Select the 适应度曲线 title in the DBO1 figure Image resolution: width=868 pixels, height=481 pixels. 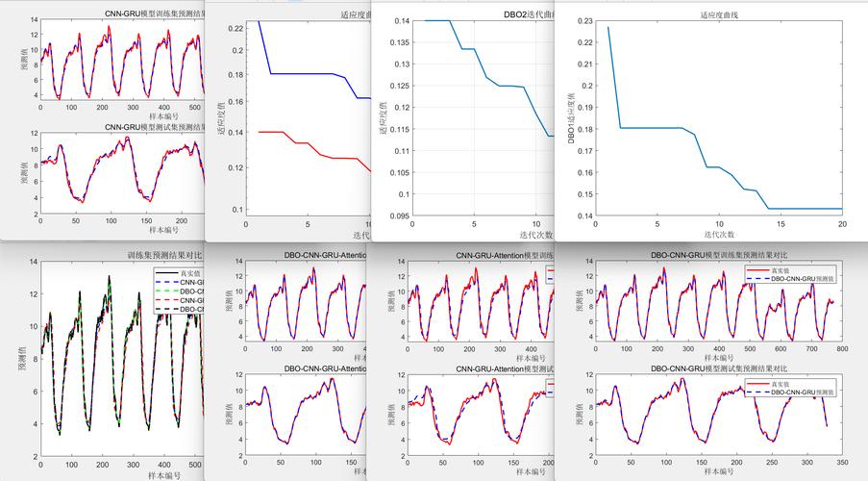pos(719,15)
